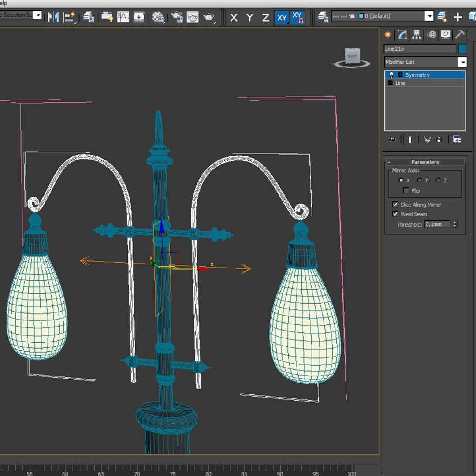Open the Utilities panel hammer icon
The width and height of the screenshot is (476, 476).
point(460,35)
